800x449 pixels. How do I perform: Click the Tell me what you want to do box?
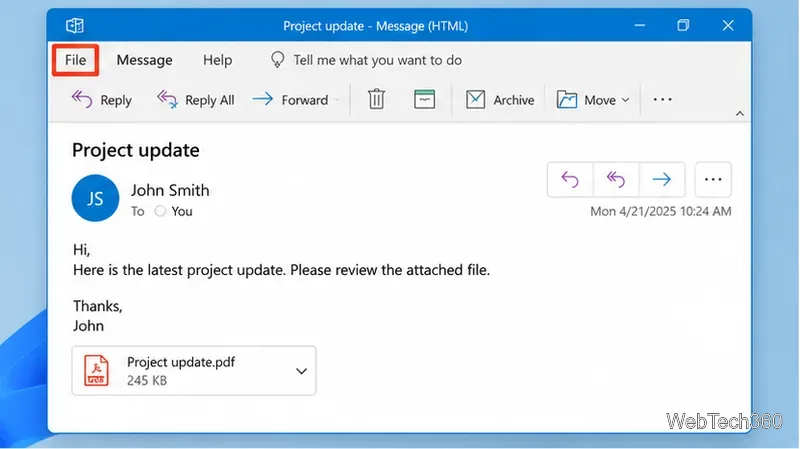(x=377, y=60)
